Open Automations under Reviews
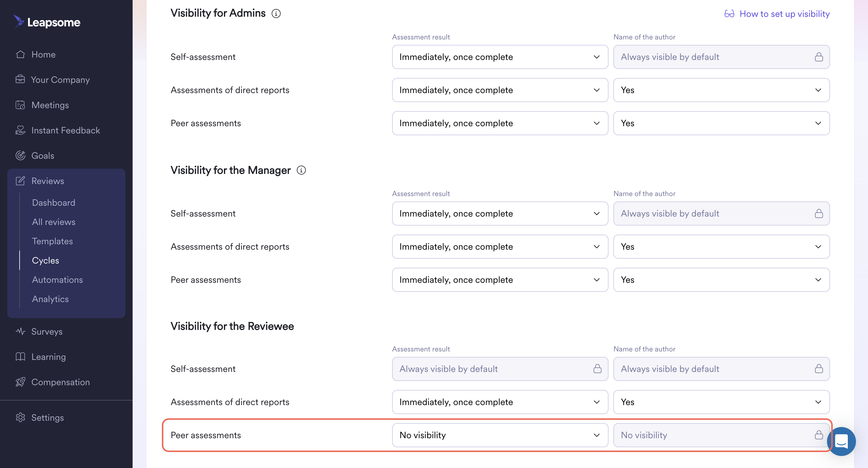The image size is (868, 468). pos(57,279)
